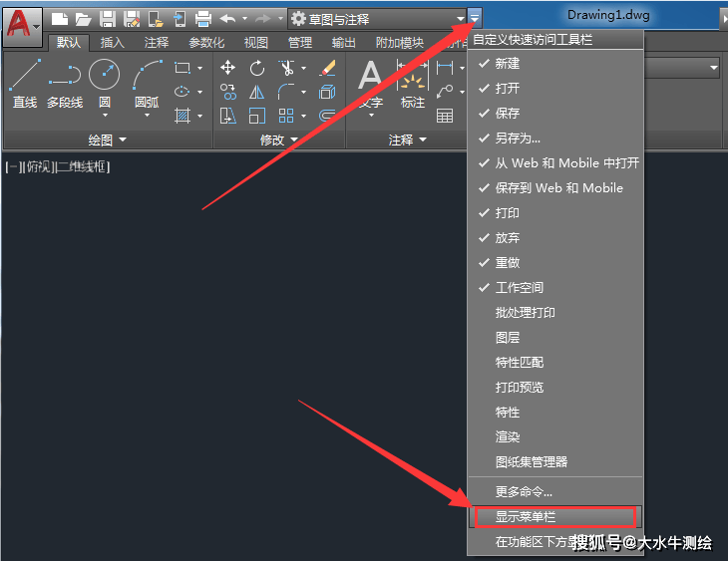Click the quick access toolbar customize dropdown arrow
The image size is (728, 561).
(475, 19)
